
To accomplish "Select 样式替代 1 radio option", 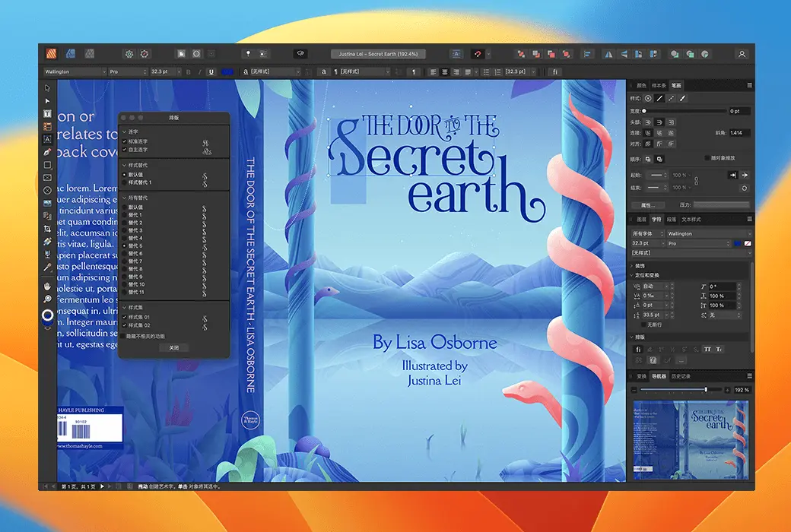I will [x=125, y=182].
